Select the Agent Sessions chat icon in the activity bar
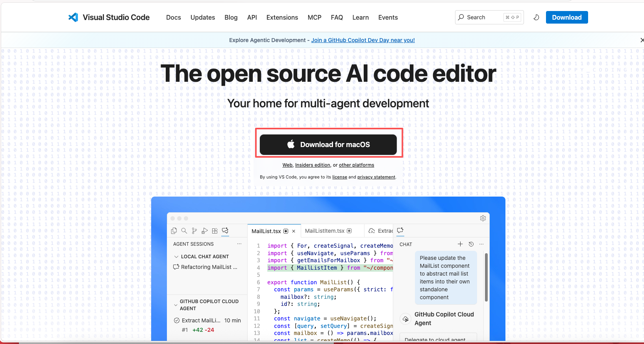 click(x=225, y=231)
